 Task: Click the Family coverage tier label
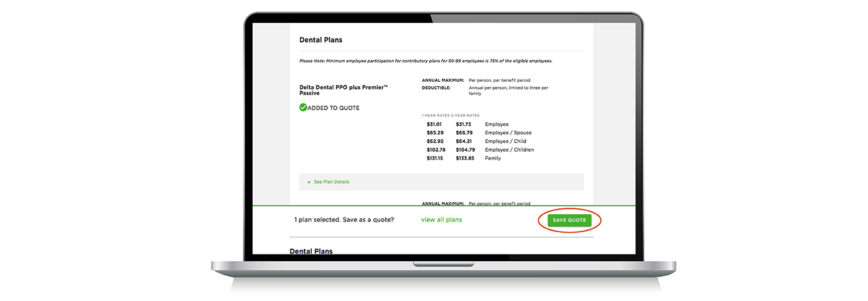[493, 158]
